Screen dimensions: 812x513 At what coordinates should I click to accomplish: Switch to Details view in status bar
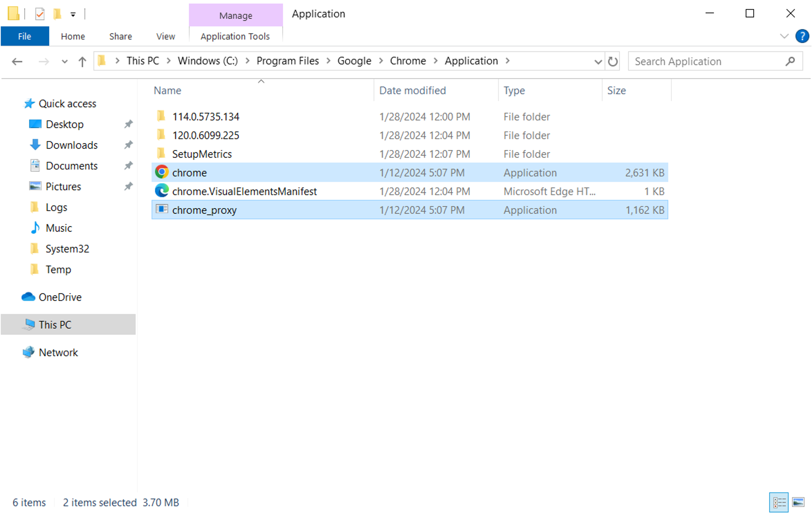tap(779, 502)
